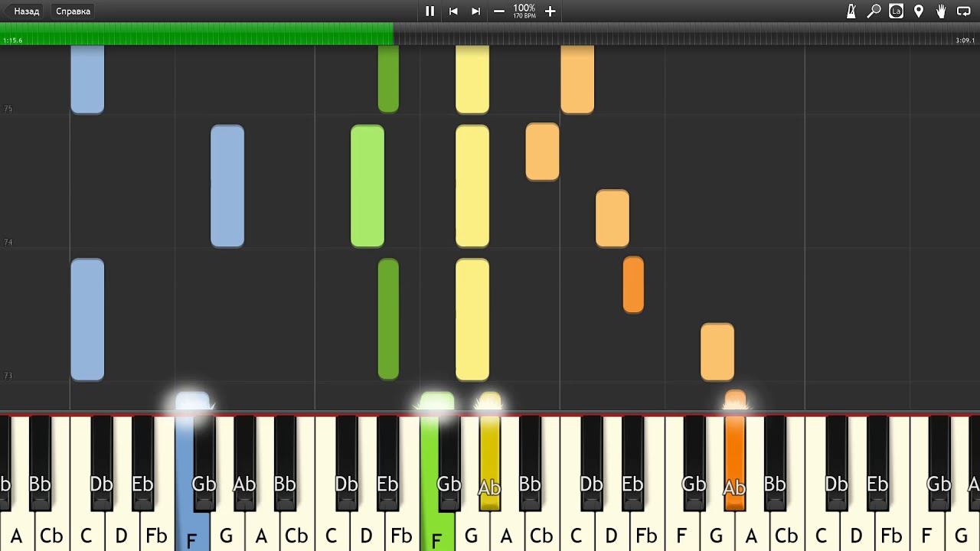Skip back to the previous section
The width and height of the screenshot is (980, 551).
pos(453,11)
